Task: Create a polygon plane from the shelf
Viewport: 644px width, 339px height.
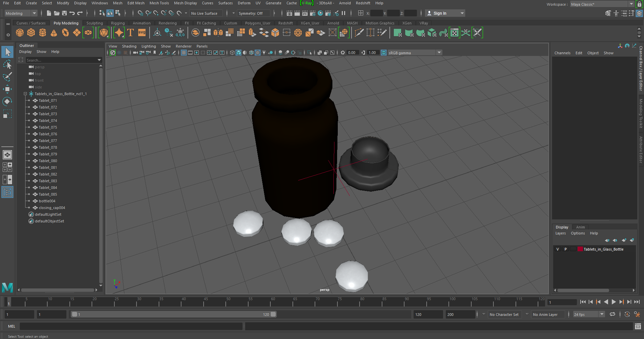Action: pyautogui.click(x=76, y=32)
